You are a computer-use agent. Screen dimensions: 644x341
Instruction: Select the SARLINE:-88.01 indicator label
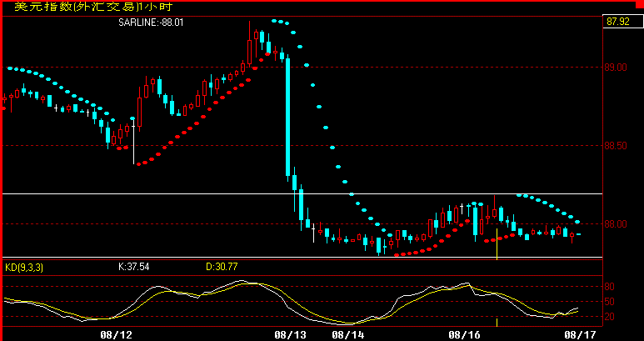tap(151, 23)
